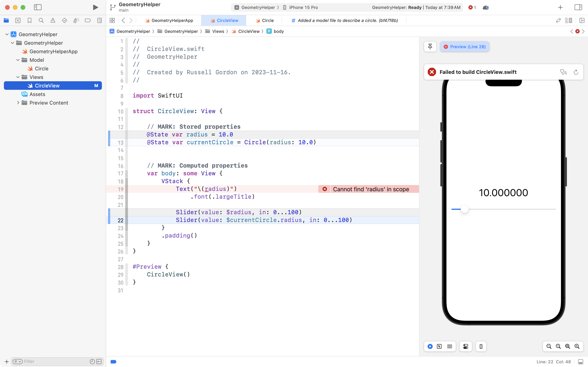Image resolution: width=588 pixels, height=367 pixels.
Task: Retry the failed build with refresh button
Action: [576, 72]
